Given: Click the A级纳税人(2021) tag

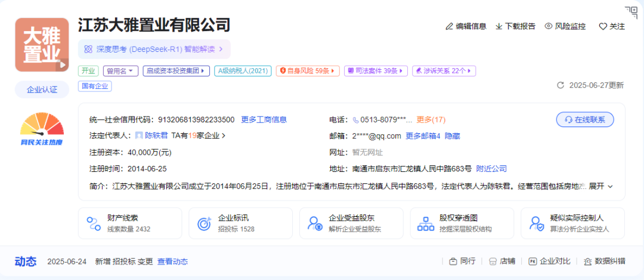Looking at the screenshot, I should [243, 70].
